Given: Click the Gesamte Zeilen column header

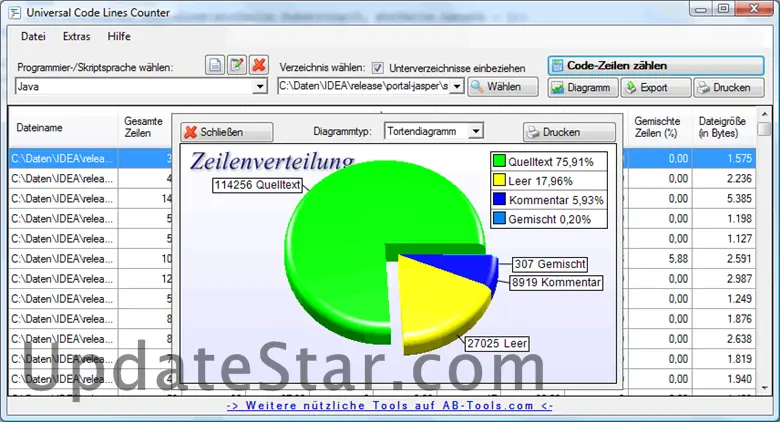Looking at the screenshot, I should click(143, 127).
